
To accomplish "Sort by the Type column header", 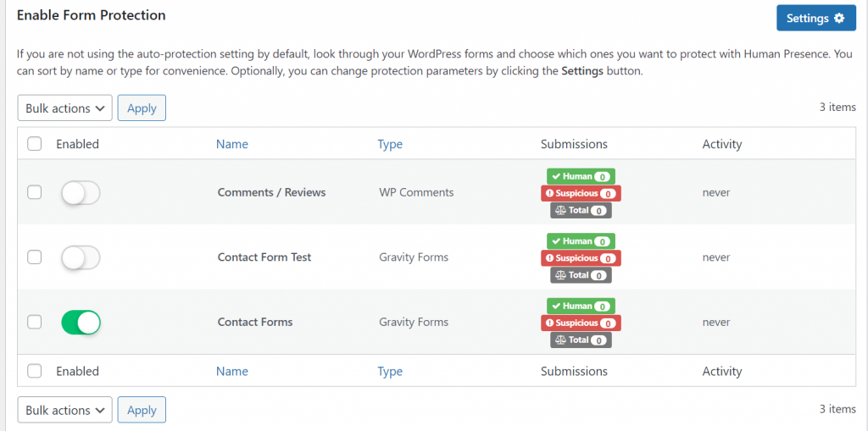I will click(390, 145).
